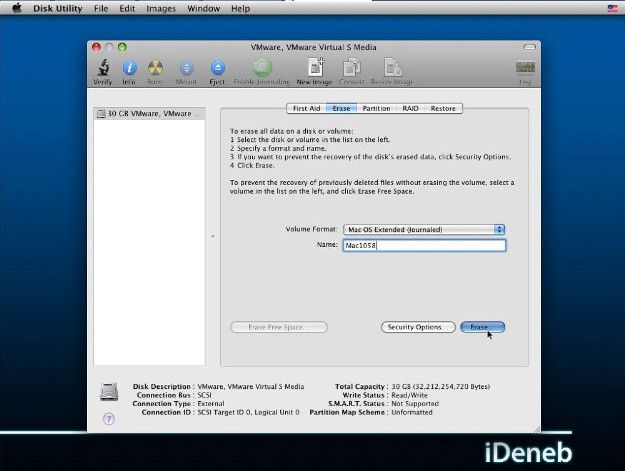Viewport: 625px width, 471px height.
Task: Open the Images menu
Action: 161,8
